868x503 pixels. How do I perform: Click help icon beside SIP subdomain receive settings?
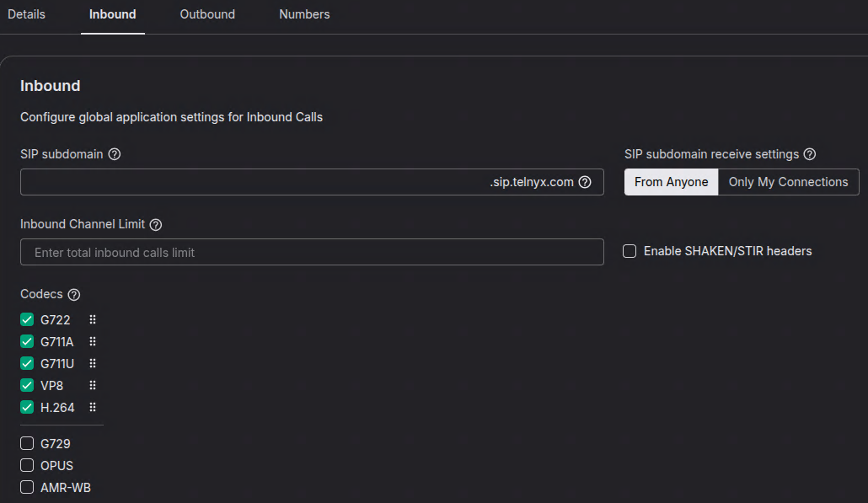pyautogui.click(x=810, y=154)
